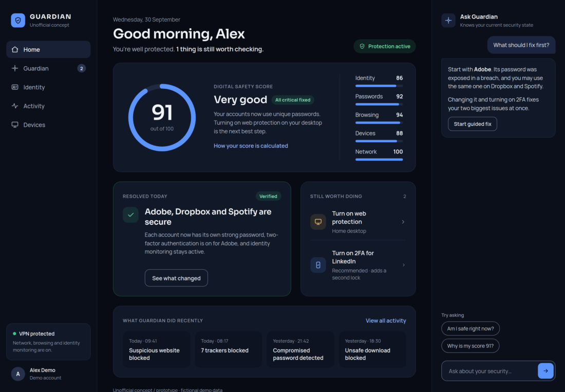The width and height of the screenshot is (565, 392).
Task: Open the Home page in sidebar
Action: pos(48,49)
